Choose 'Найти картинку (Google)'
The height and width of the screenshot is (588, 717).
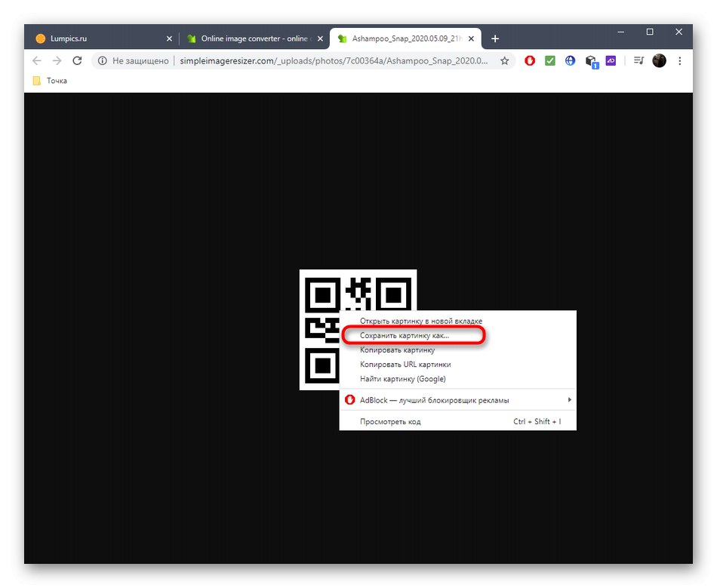point(457,379)
